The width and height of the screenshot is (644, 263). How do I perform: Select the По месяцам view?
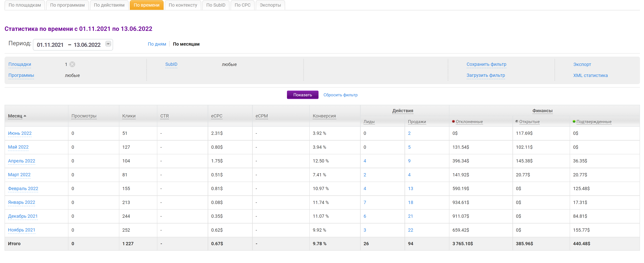[x=186, y=44]
